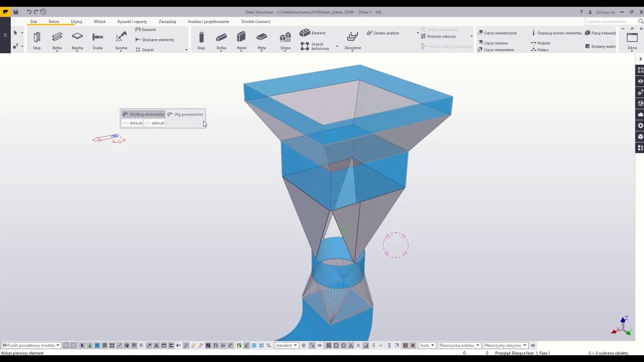Screen dimensions: 644x362
Task: Open the eye side-pane icon on right edge
Action: (640, 81)
